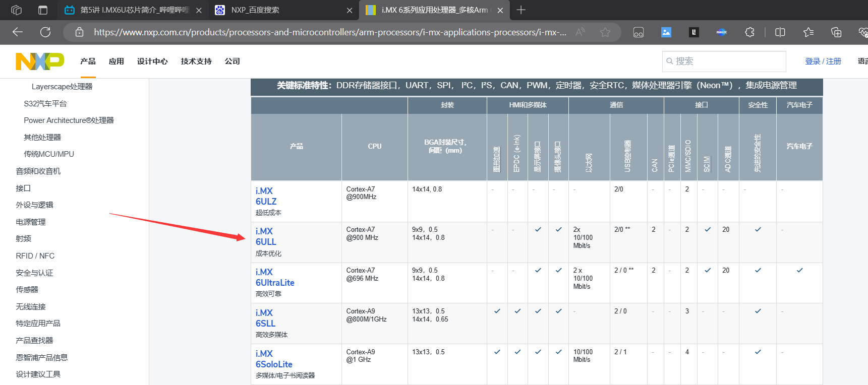The image size is (868, 385).
Task: Open the i.MX 6SLL product link
Action: tap(265, 318)
